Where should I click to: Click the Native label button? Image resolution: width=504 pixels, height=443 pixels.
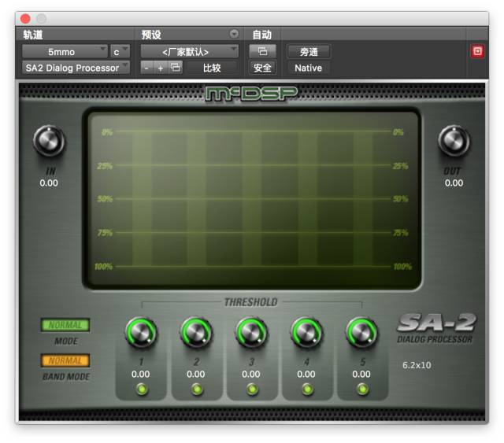[309, 68]
